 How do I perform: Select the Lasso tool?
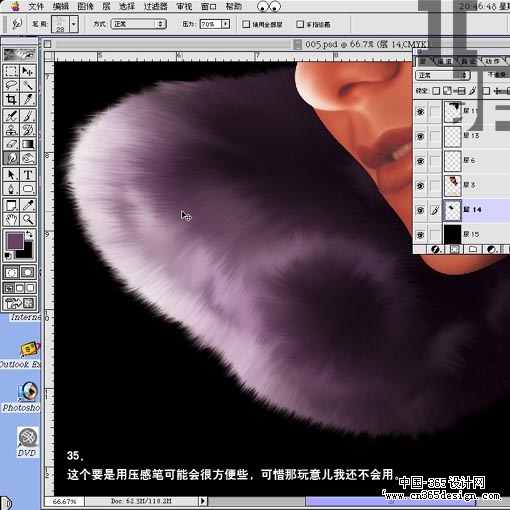pos(11,86)
